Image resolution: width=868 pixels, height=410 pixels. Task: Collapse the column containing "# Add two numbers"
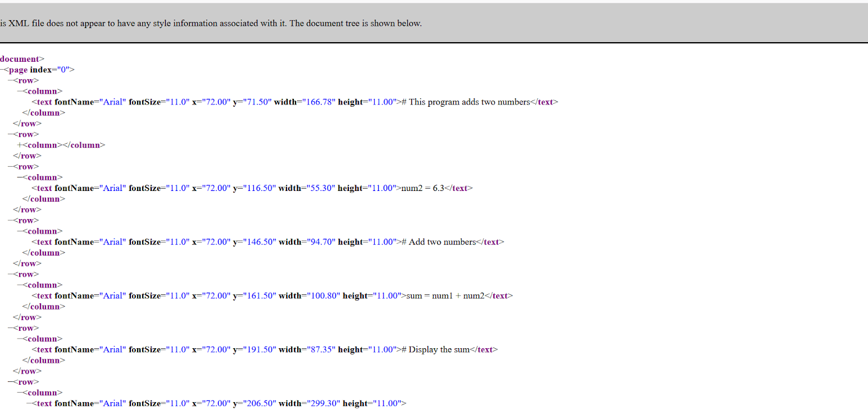click(20, 231)
